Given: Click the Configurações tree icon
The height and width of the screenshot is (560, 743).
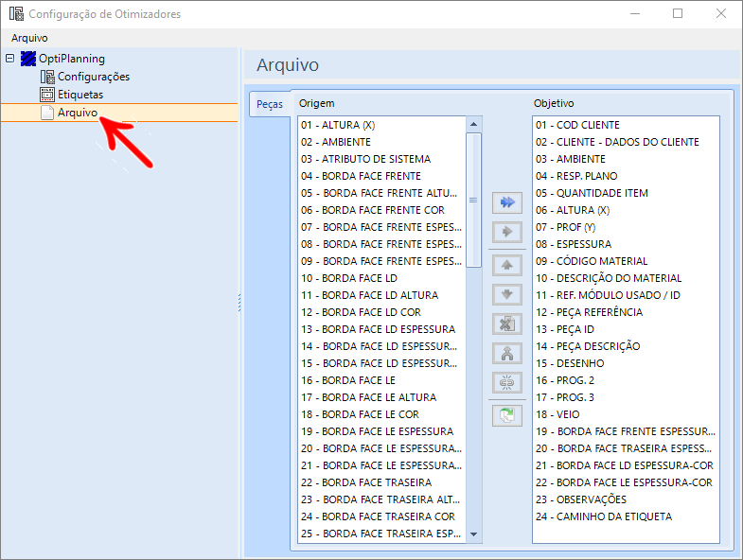Looking at the screenshot, I should coord(47,77).
